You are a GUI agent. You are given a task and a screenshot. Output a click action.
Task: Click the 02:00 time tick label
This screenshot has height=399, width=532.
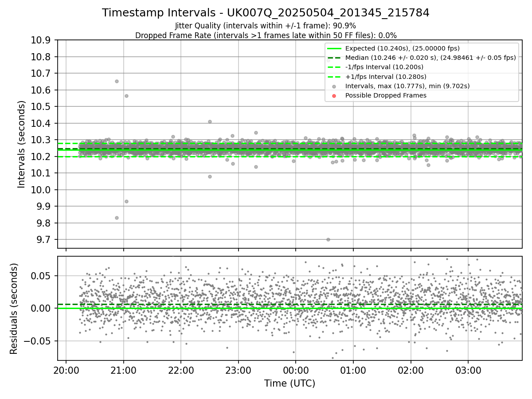click(411, 370)
